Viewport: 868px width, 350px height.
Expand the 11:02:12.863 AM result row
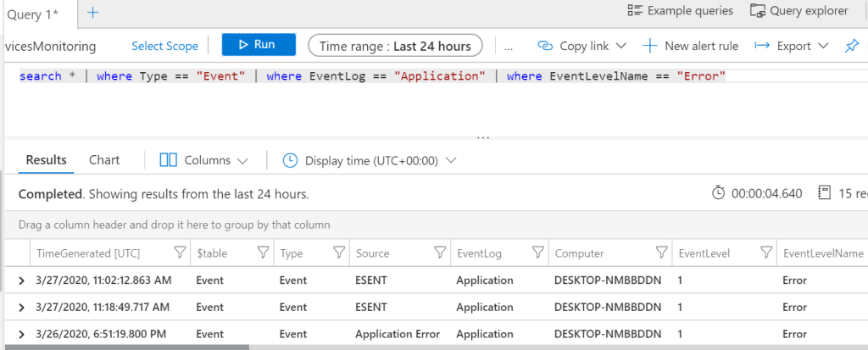click(22, 281)
